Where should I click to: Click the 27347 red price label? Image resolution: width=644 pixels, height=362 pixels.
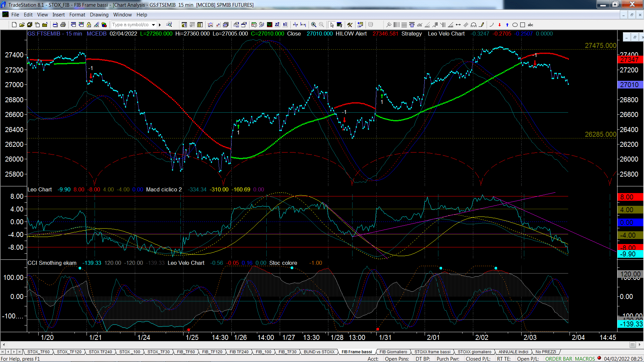(x=630, y=60)
